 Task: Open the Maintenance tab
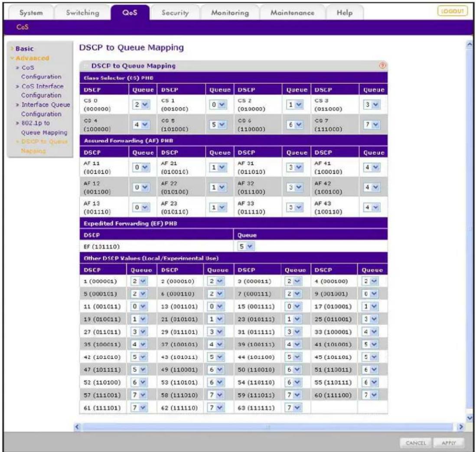pos(292,13)
